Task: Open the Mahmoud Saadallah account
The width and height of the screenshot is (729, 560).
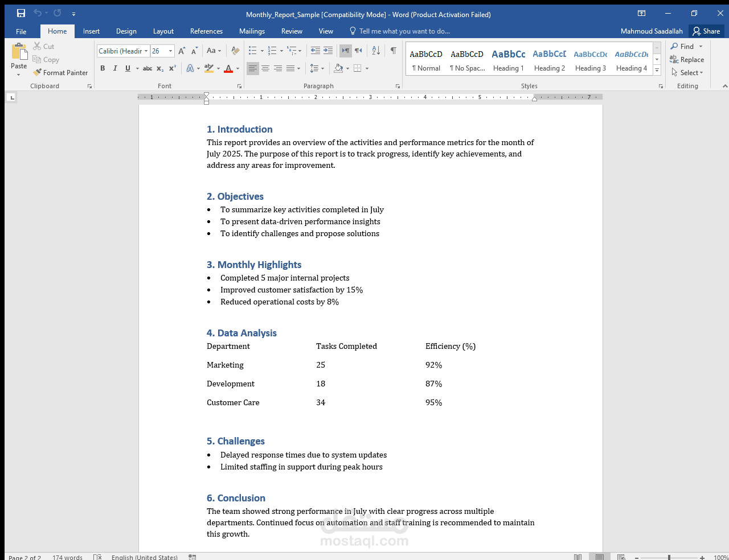Action: point(652,31)
